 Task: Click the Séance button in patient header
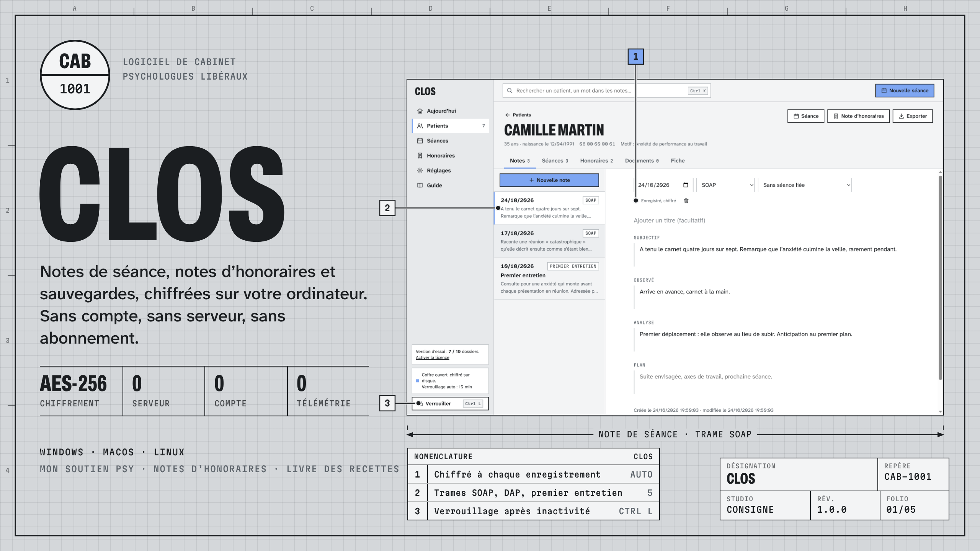805,116
